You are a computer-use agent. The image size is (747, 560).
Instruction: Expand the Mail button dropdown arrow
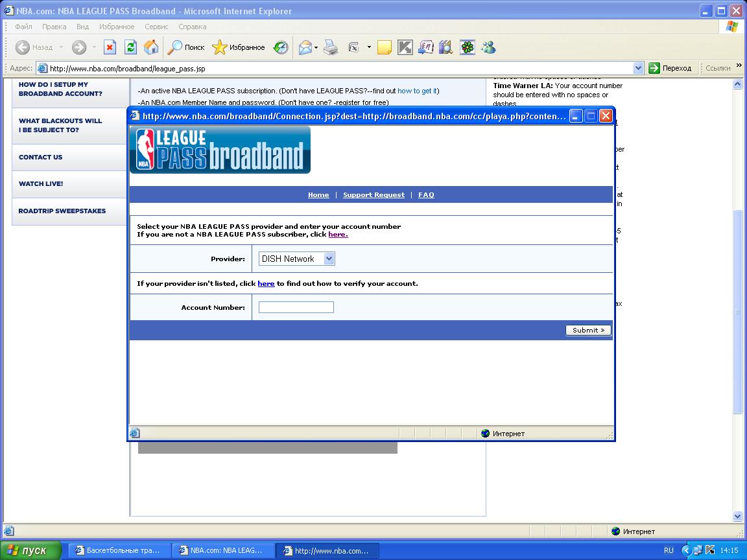[316, 47]
